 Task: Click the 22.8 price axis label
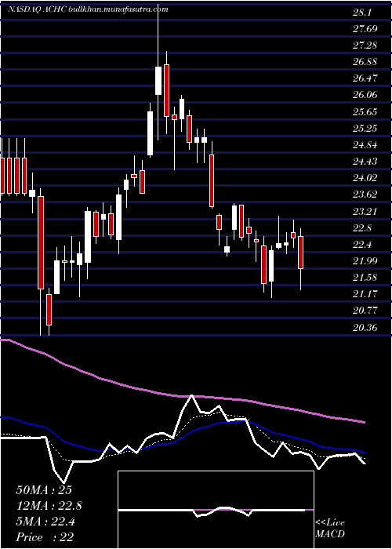362,228
